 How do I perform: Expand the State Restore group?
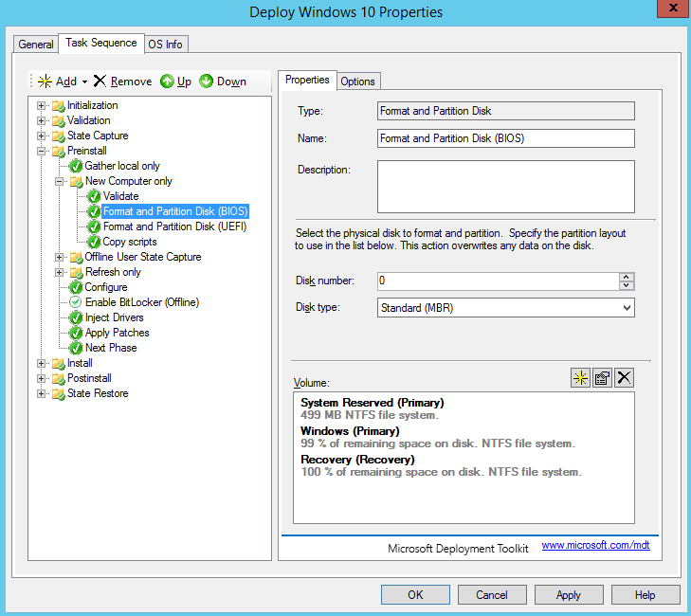tap(41, 393)
